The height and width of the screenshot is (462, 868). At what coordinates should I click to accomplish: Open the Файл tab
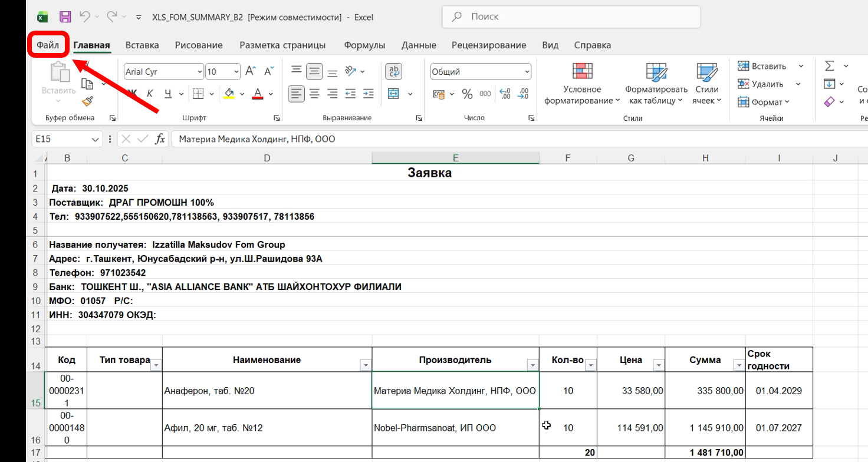click(48, 45)
